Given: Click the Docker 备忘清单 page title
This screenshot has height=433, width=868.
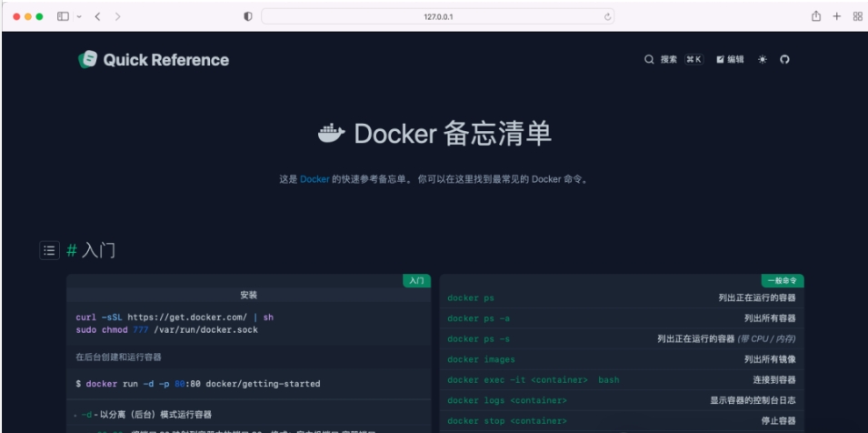Looking at the screenshot, I should [453, 134].
